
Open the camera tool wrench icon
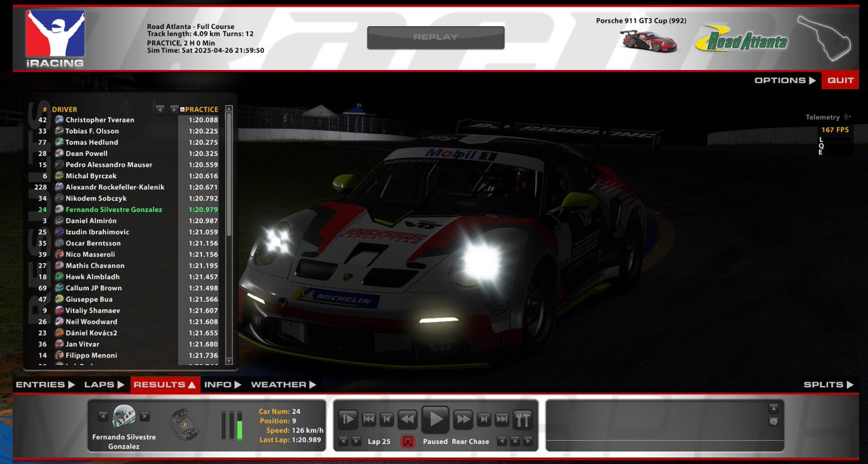[522, 418]
